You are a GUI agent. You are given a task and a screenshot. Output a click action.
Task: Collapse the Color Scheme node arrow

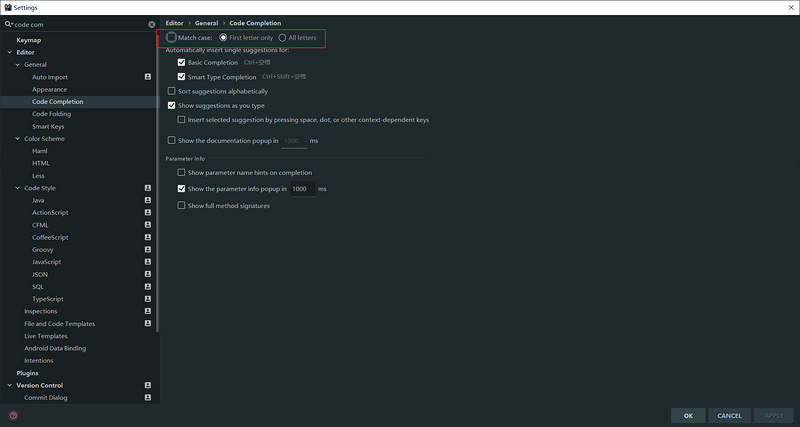[x=18, y=139]
